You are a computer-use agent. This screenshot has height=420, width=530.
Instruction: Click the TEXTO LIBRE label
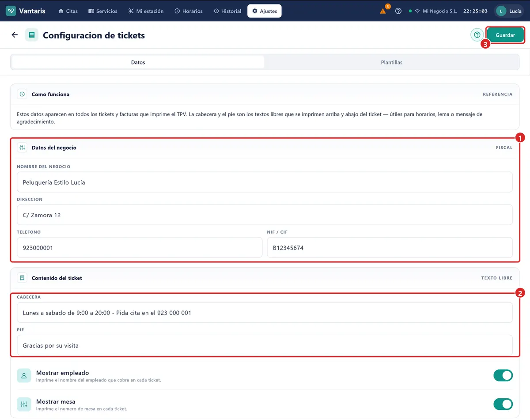[497, 278]
